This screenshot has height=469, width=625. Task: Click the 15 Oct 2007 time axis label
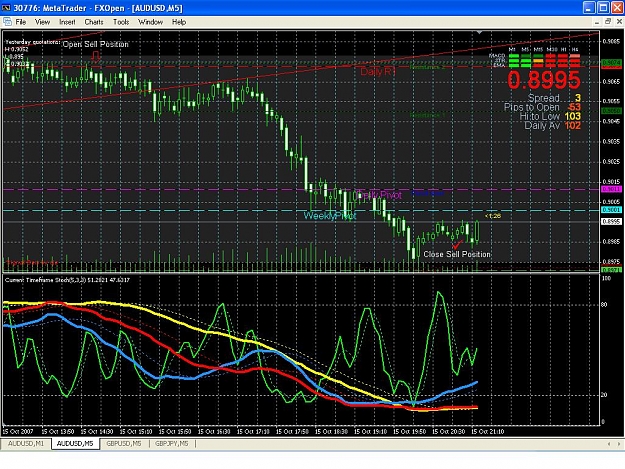(x=18, y=431)
